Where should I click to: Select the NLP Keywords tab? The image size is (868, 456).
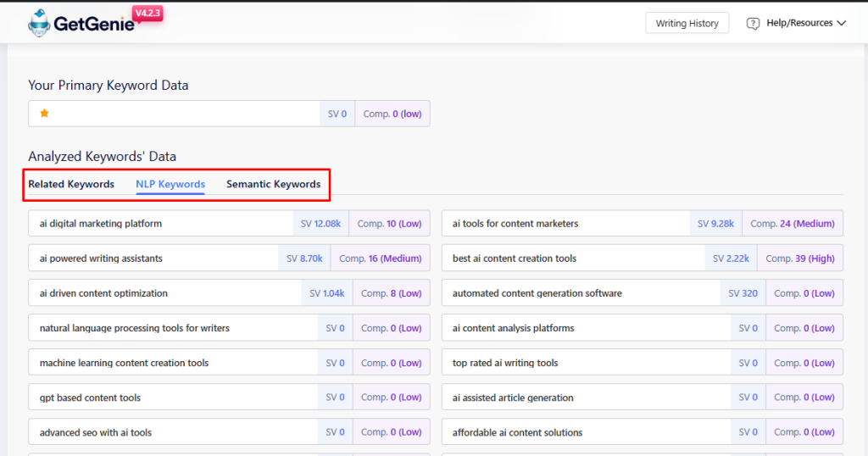[x=170, y=184]
